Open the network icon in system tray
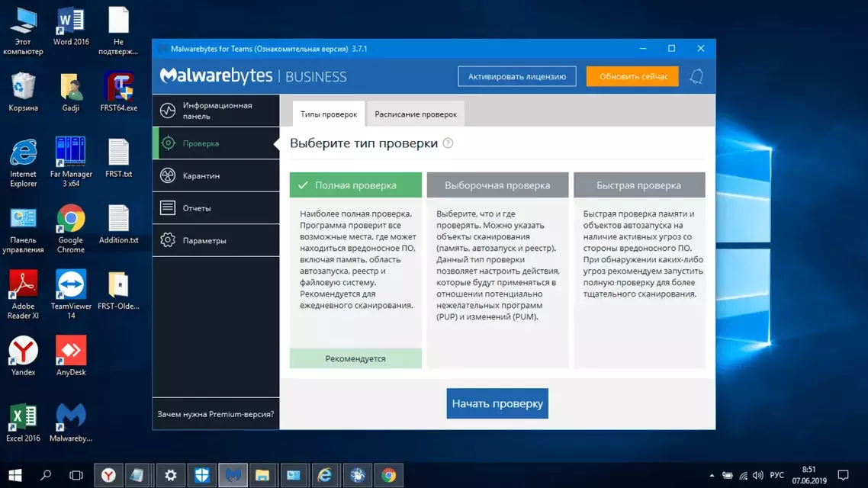 pyautogui.click(x=743, y=475)
